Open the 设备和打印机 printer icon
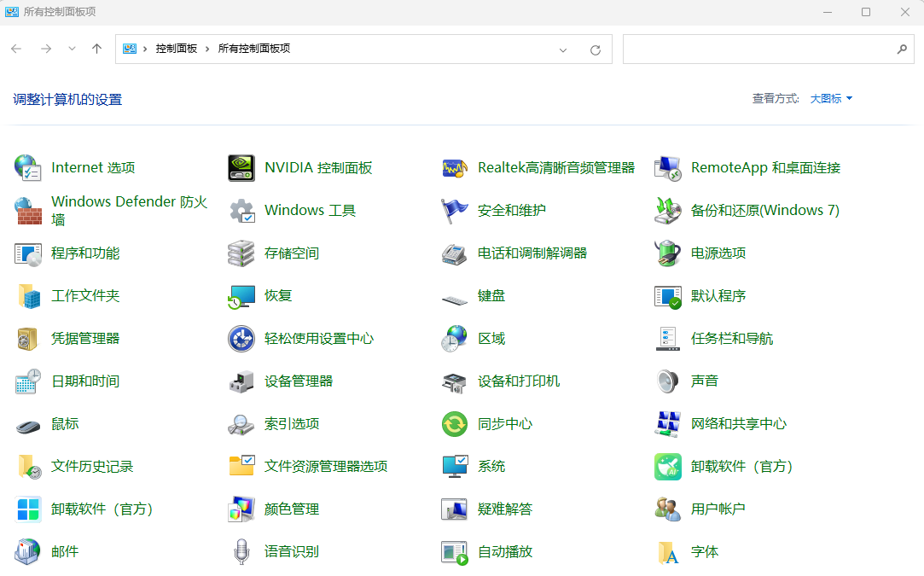 (x=455, y=381)
